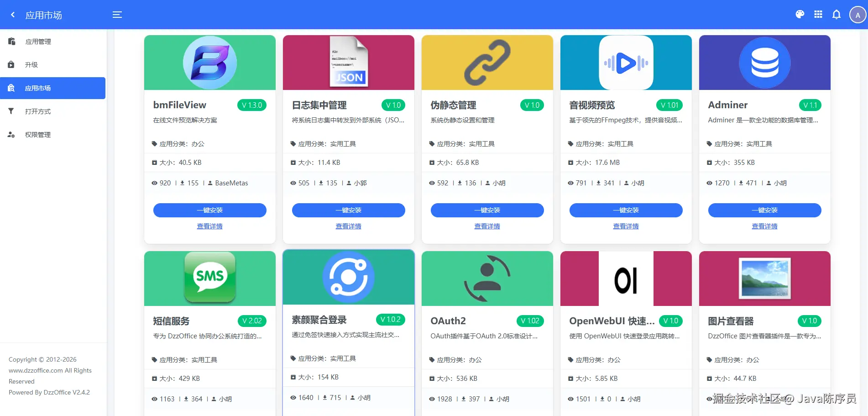Click the 伪静态管理 title

(x=454, y=105)
